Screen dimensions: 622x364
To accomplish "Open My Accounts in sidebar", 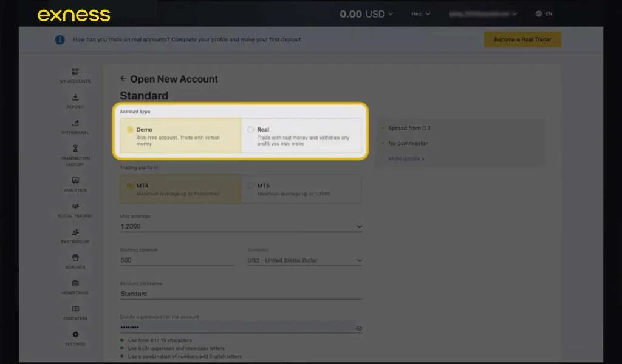I will (x=75, y=72).
